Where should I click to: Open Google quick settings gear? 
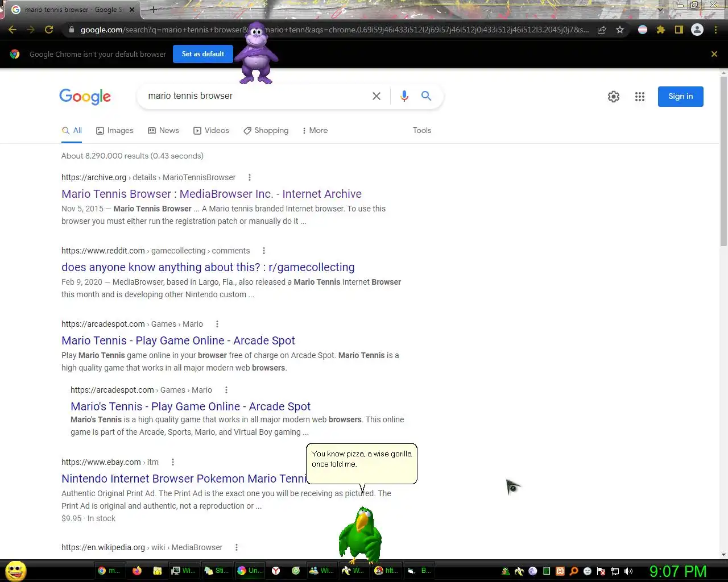[x=613, y=97]
